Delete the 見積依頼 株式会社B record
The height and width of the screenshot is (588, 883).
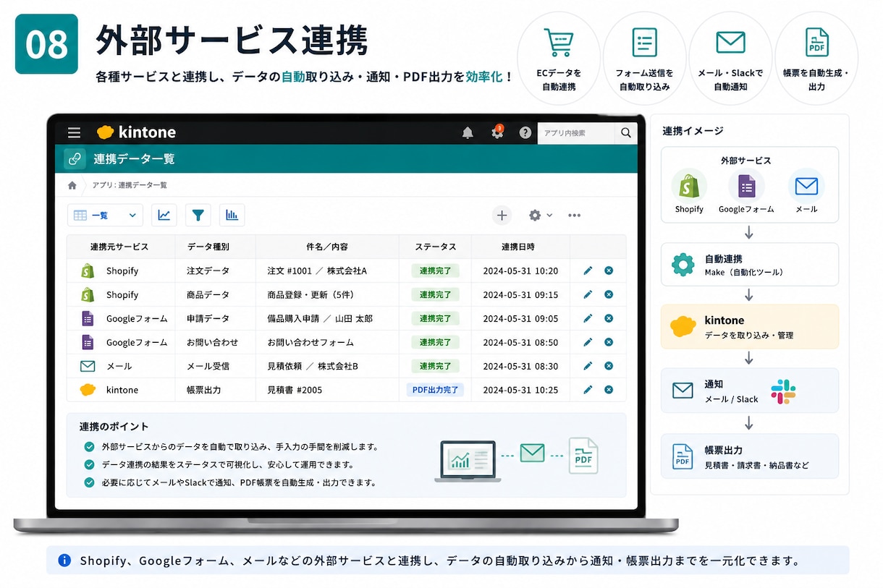[x=609, y=366]
